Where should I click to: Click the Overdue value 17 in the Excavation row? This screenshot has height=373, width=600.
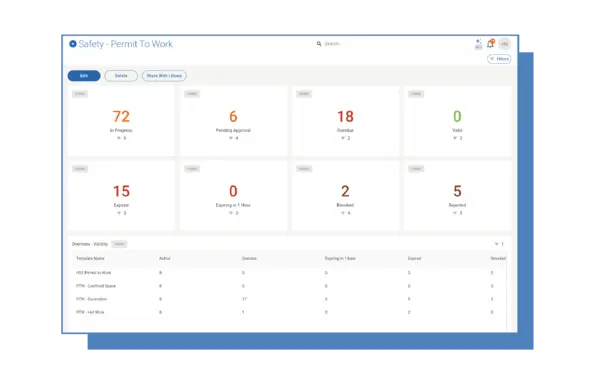pyautogui.click(x=244, y=299)
